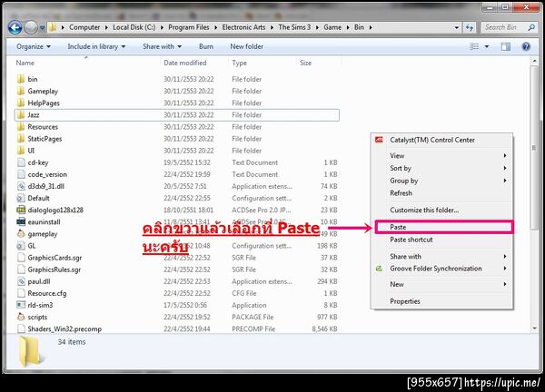Sort by the Name column header
This screenshot has width=545, height=392.
25,63
